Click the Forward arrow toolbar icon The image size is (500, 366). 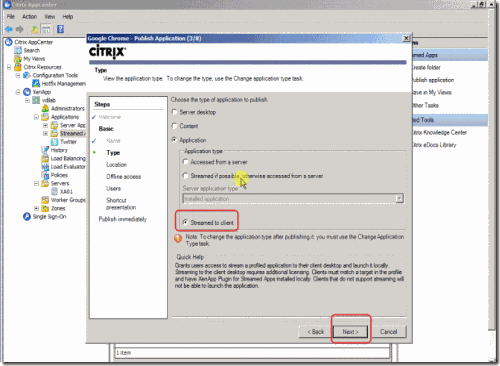pyautogui.click(x=20, y=29)
